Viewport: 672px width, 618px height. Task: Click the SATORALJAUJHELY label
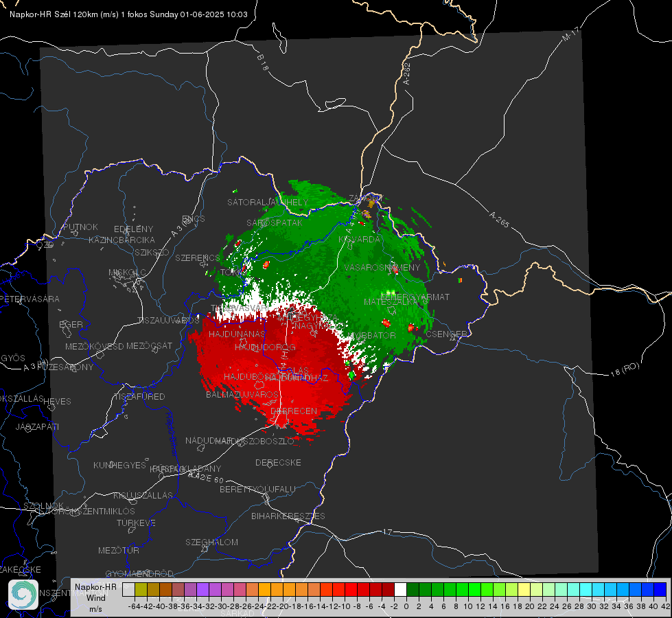coord(268,202)
